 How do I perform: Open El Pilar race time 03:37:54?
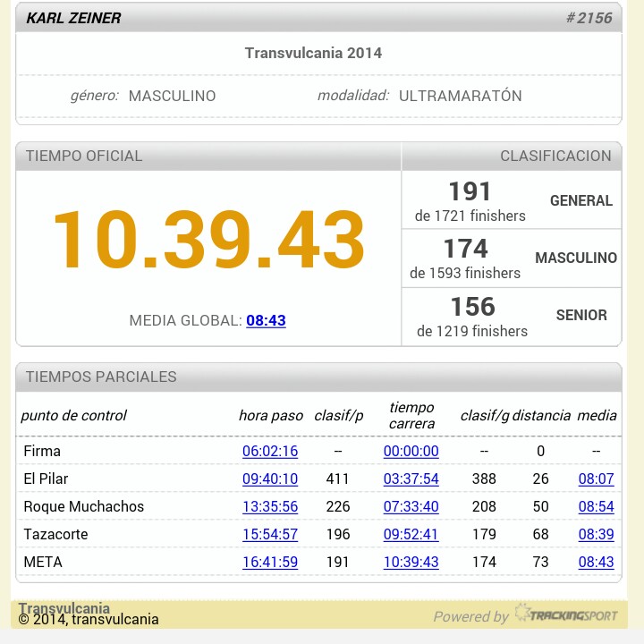click(411, 479)
